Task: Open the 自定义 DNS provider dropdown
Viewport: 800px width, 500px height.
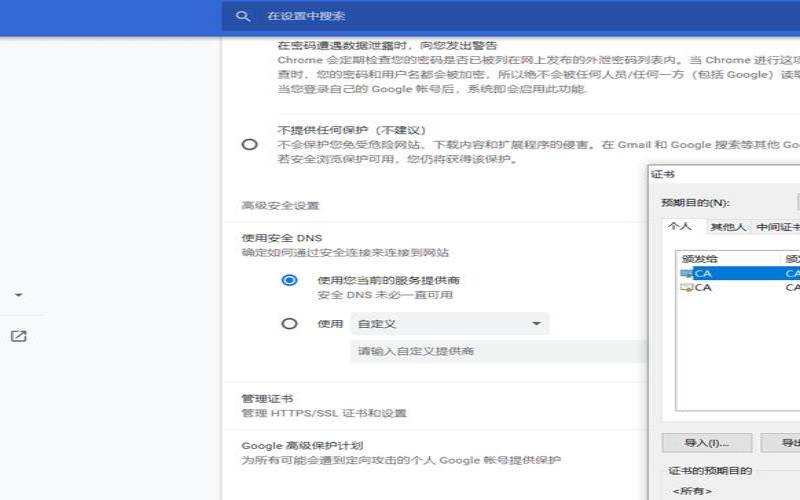Action: [449, 323]
